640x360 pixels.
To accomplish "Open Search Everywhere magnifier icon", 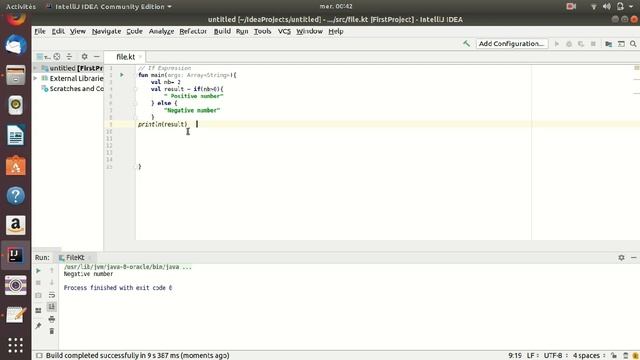I will (633, 44).
